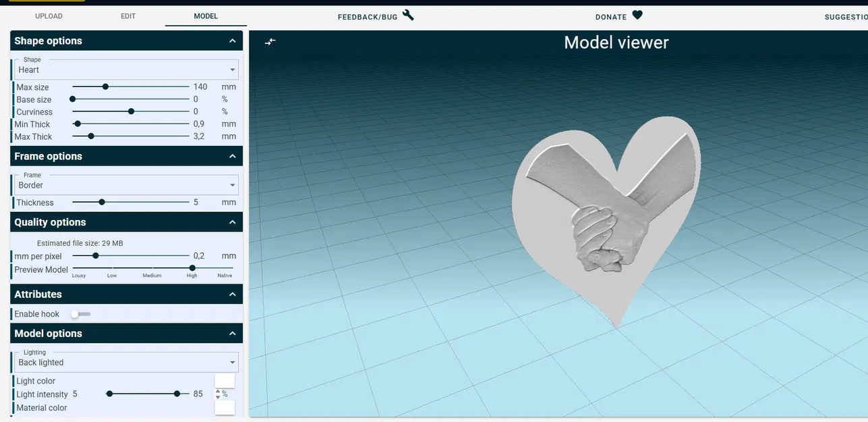Image resolution: width=868 pixels, height=422 pixels.
Task: Click the Light intensity up stepper arrow
Action: point(216,390)
